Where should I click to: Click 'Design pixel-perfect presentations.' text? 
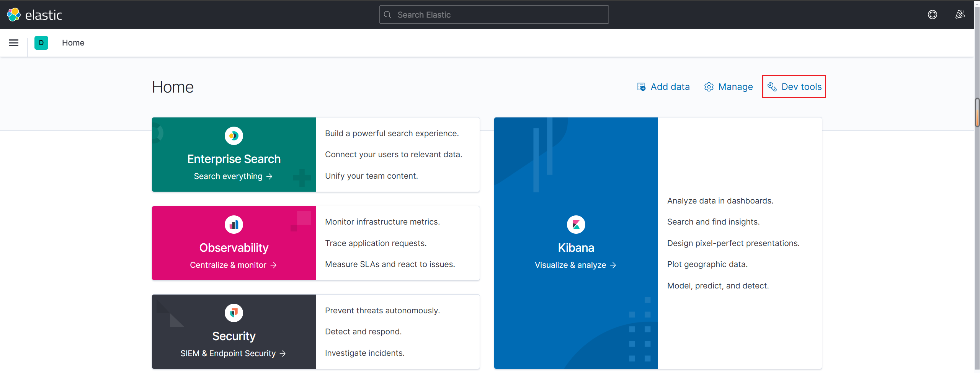coord(733,243)
